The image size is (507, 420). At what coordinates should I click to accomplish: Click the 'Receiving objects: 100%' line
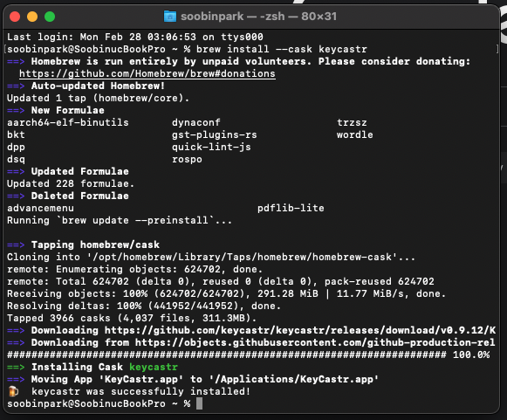(x=226, y=294)
